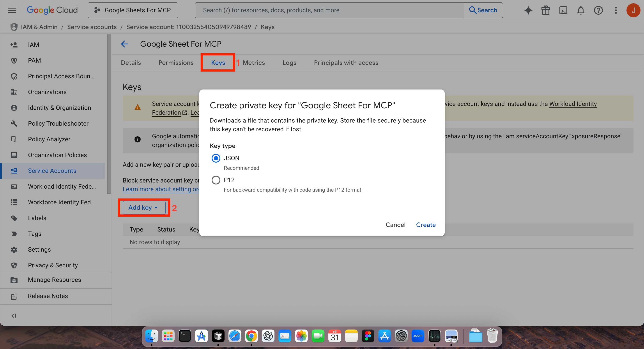644x349 pixels.
Task: Open the Calendar app in the dock
Action: [x=334, y=336]
